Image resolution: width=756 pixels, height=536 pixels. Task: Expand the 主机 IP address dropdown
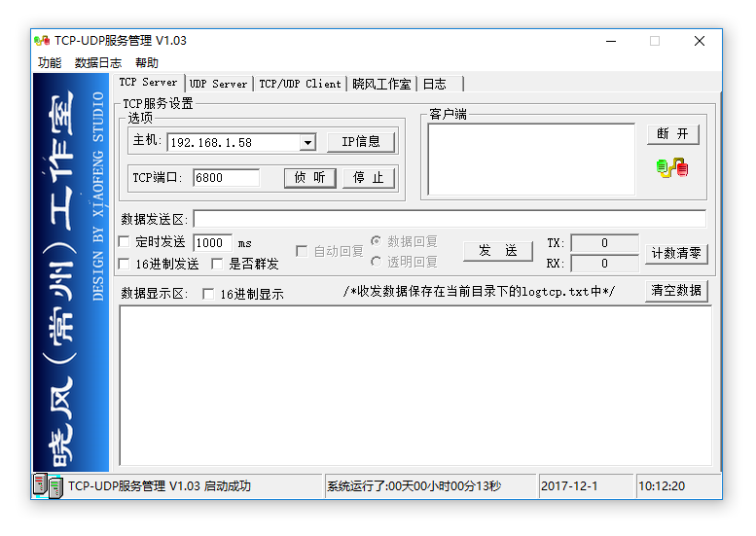coord(307,143)
